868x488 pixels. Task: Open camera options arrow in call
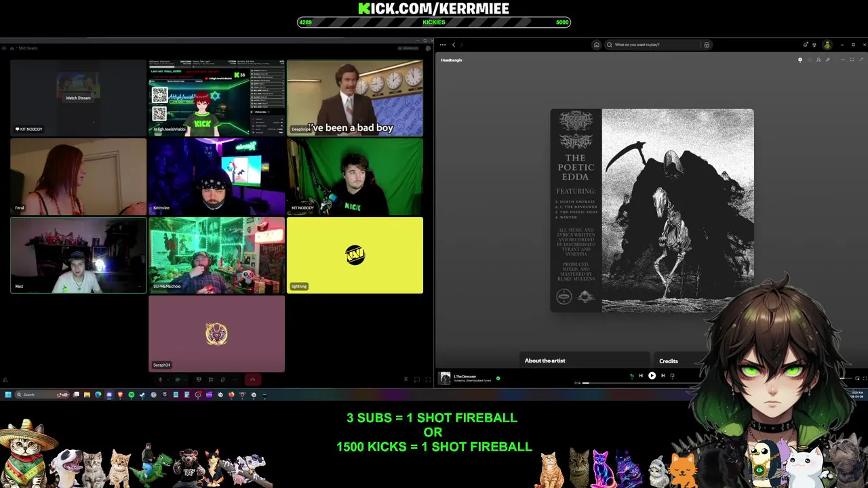(x=186, y=380)
